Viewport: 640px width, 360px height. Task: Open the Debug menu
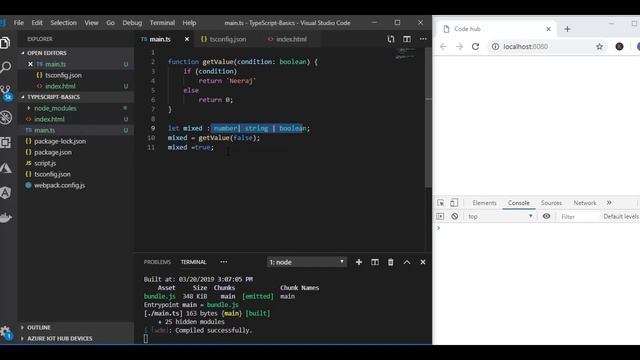[132, 23]
